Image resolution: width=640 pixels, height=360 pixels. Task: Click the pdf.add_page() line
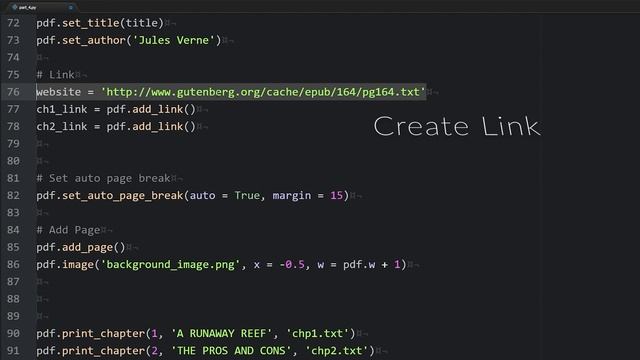pyautogui.click(x=81, y=247)
